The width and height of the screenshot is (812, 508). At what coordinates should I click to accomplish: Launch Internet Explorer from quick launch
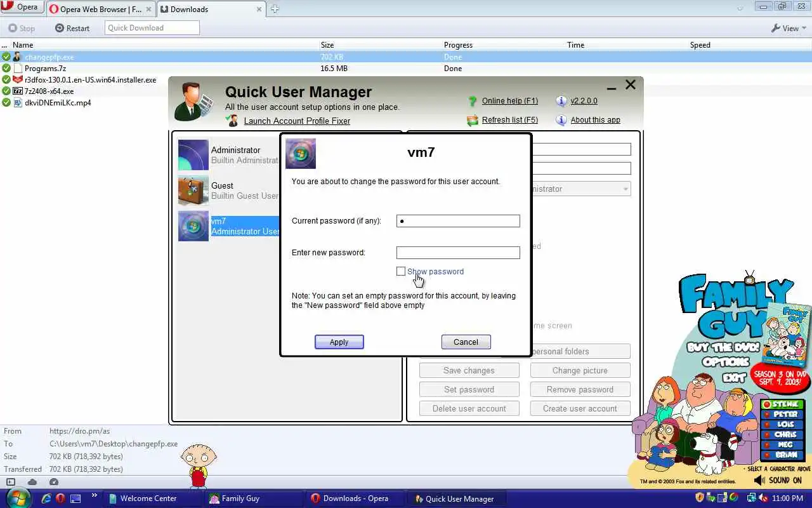[46, 498]
